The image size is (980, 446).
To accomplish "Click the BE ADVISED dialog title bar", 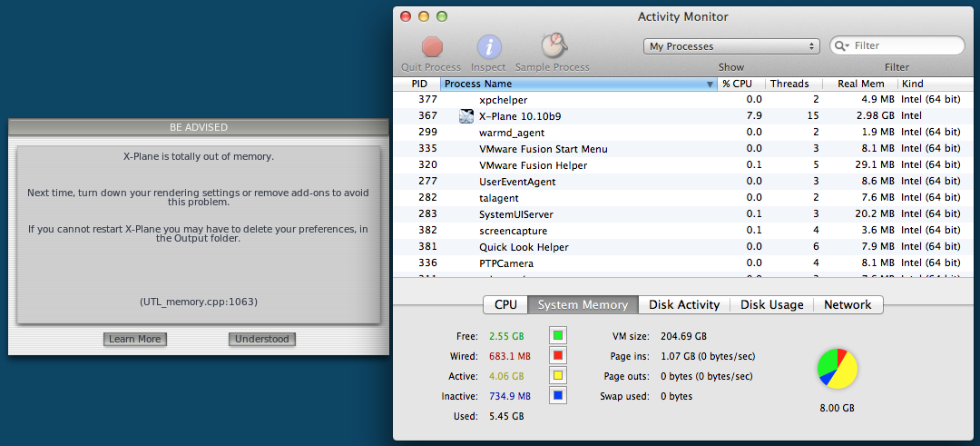I will coord(198,127).
